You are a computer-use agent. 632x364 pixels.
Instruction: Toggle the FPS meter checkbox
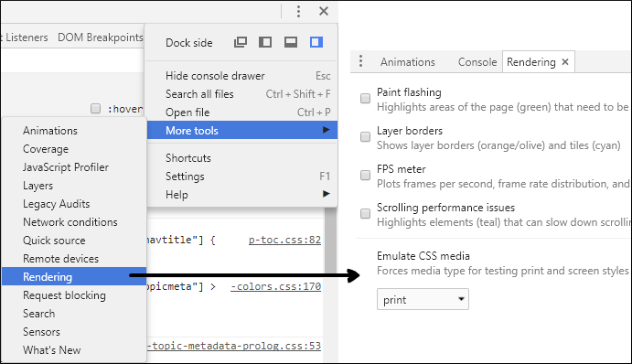(x=365, y=175)
